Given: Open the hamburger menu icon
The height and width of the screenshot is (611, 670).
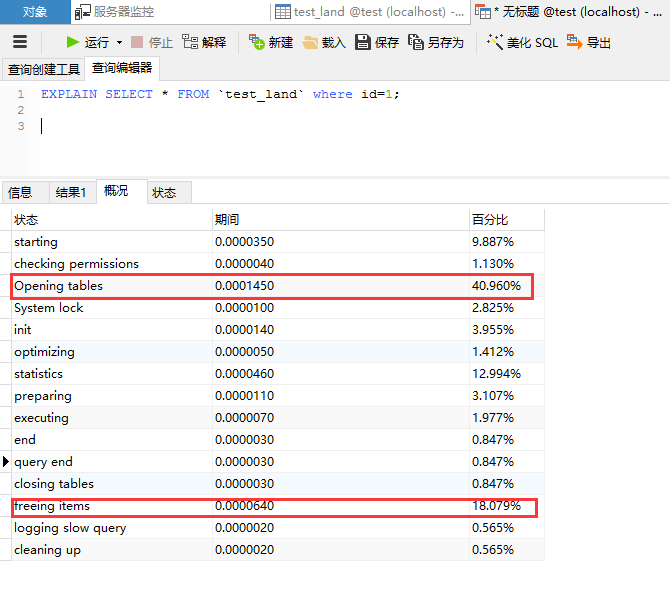Looking at the screenshot, I should pos(20,42).
